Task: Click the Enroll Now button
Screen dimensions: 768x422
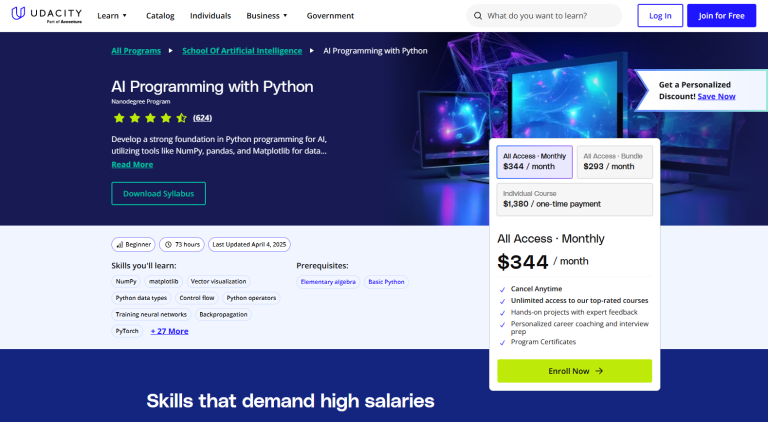Action: 575,371
